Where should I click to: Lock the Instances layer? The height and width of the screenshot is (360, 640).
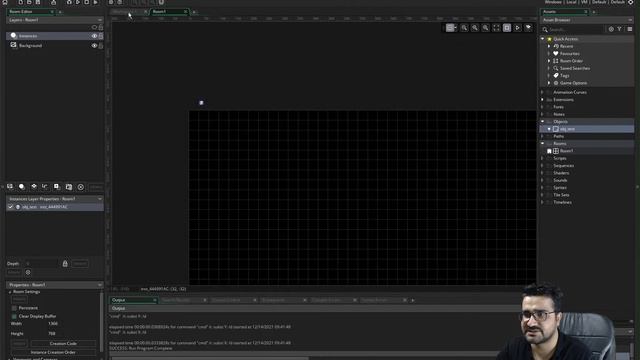[101, 36]
